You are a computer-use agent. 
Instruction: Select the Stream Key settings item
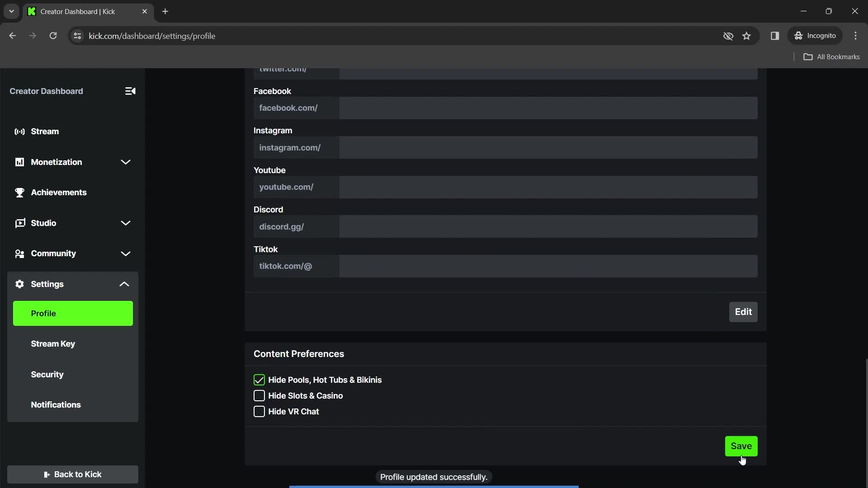coord(53,344)
